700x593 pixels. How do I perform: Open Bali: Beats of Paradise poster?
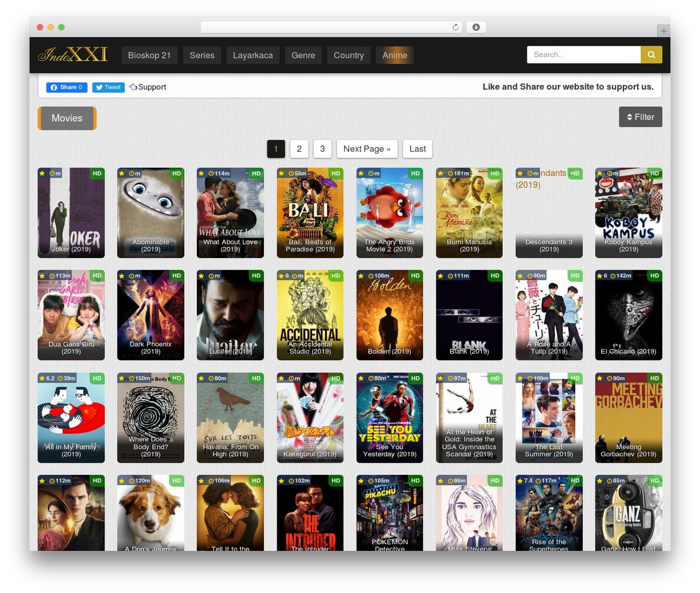[310, 213]
